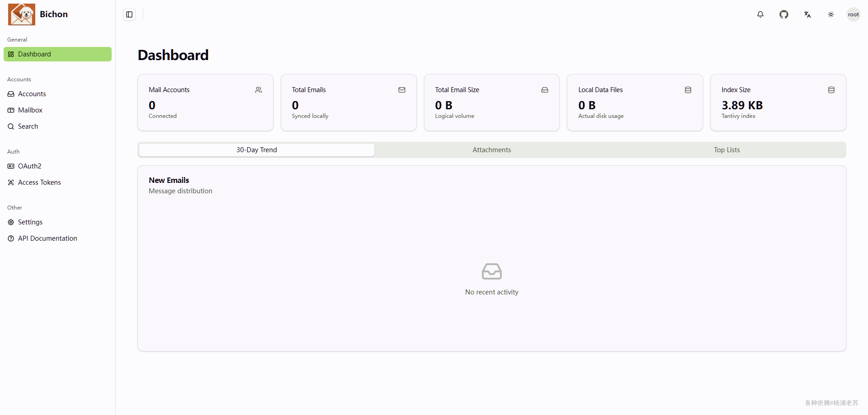Click users icon on Mail Accounts card
Image resolution: width=868 pixels, height=415 pixels.
tap(259, 90)
